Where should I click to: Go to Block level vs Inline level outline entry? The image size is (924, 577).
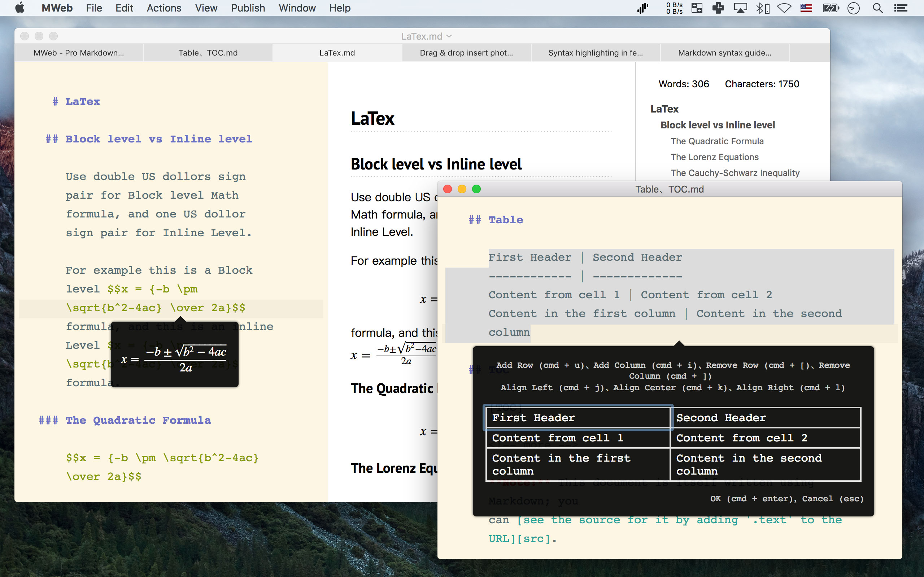coord(718,125)
